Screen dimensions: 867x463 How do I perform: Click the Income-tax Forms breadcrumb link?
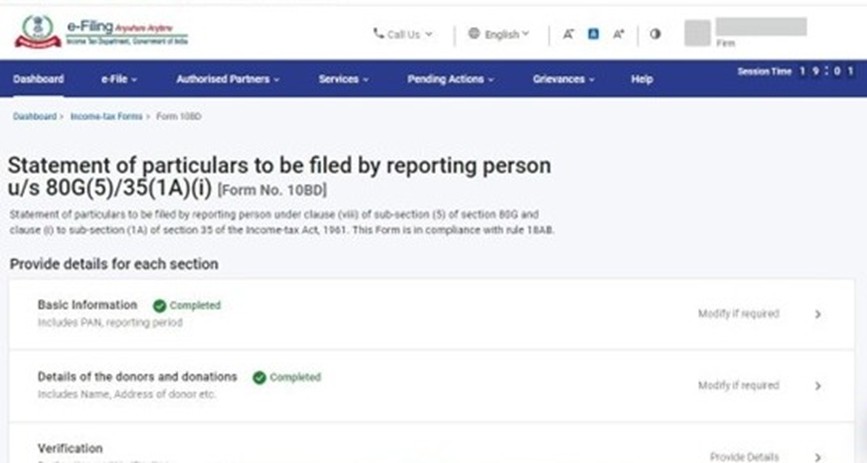[x=106, y=116]
